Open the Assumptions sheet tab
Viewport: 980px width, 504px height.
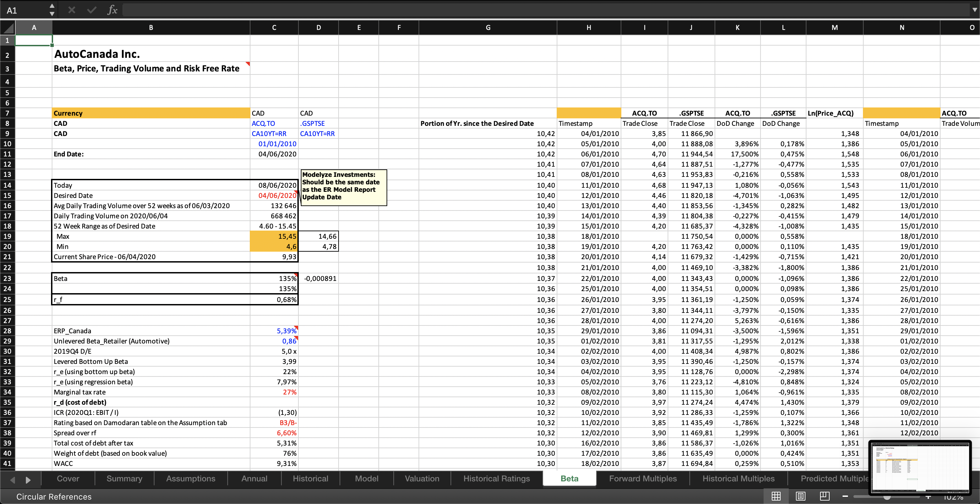(191, 478)
